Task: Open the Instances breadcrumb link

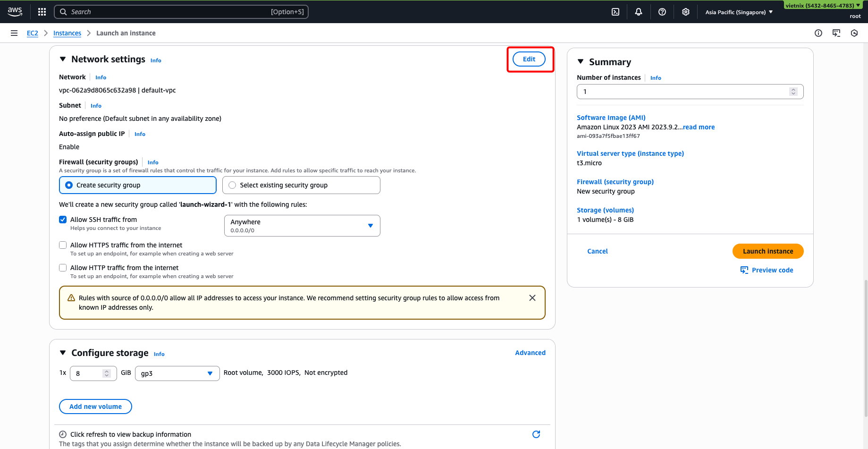Action: (67, 33)
